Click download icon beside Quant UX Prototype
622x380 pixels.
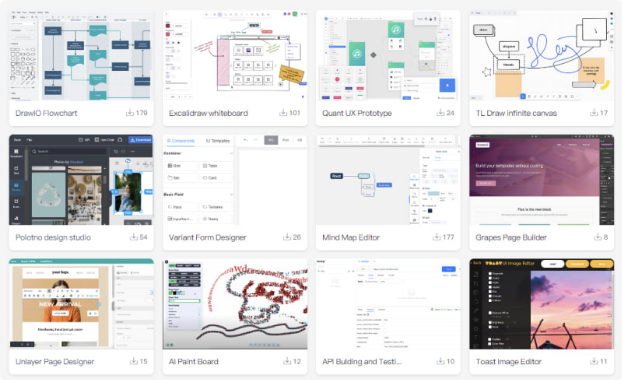(x=440, y=113)
